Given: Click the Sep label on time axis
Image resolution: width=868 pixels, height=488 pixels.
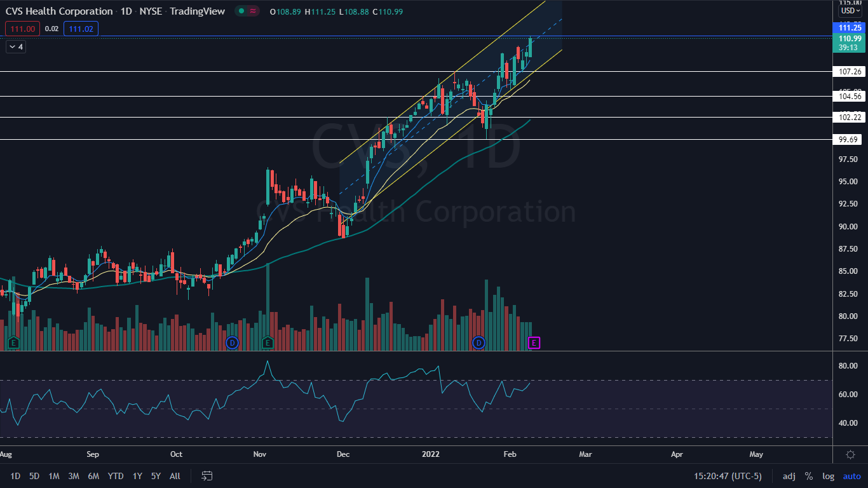Looking at the screenshot, I should point(93,454).
